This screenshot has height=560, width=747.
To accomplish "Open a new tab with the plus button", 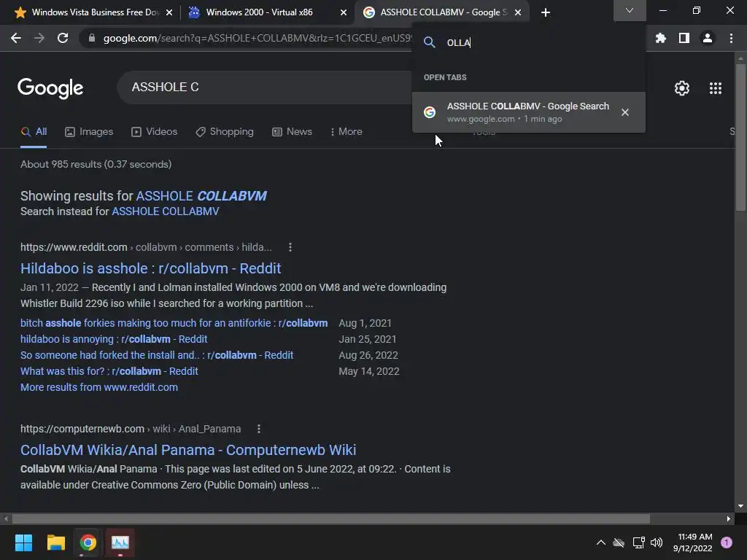I will click(x=546, y=12).
